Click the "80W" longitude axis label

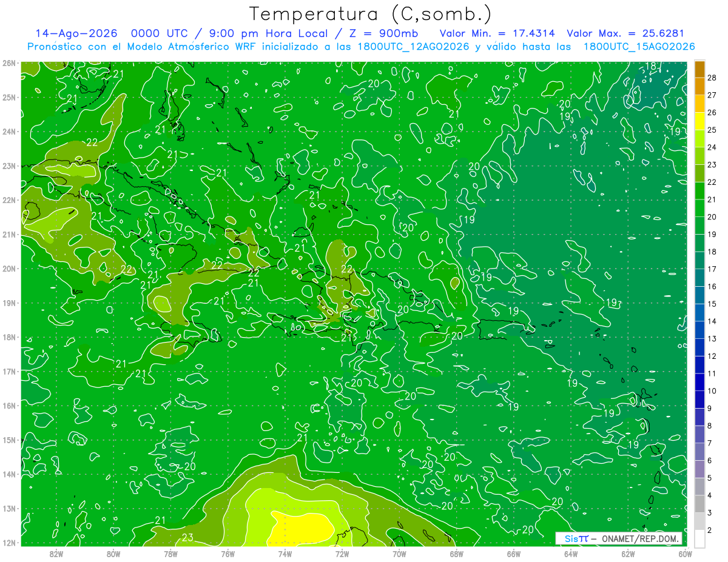pos(113,554)
